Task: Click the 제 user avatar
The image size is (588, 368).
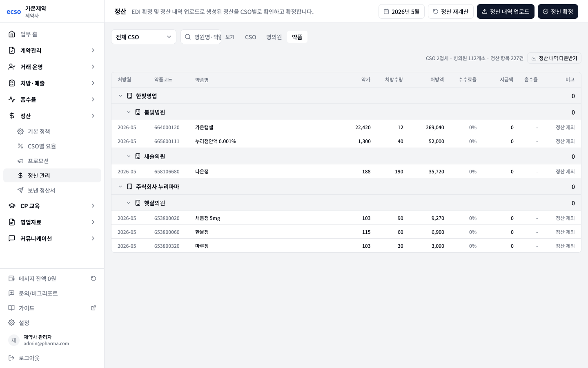Action: click(14, 340)
